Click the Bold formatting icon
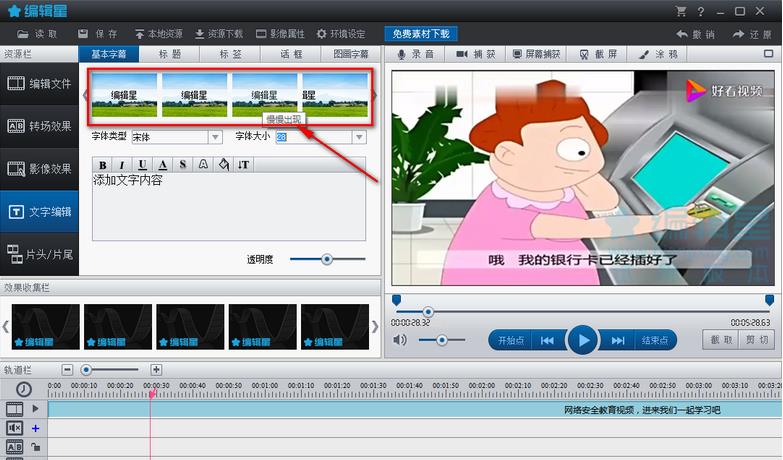Viewport: 783px width, 460px height. 103,165
